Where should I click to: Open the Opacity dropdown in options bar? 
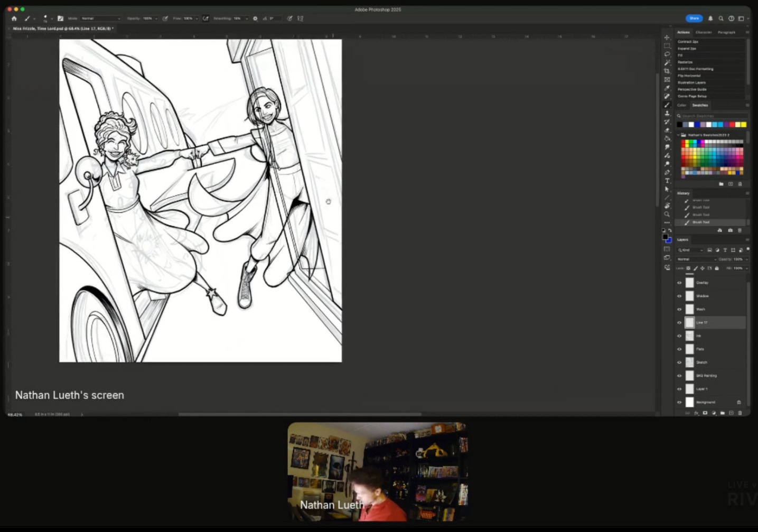point(156,18)
